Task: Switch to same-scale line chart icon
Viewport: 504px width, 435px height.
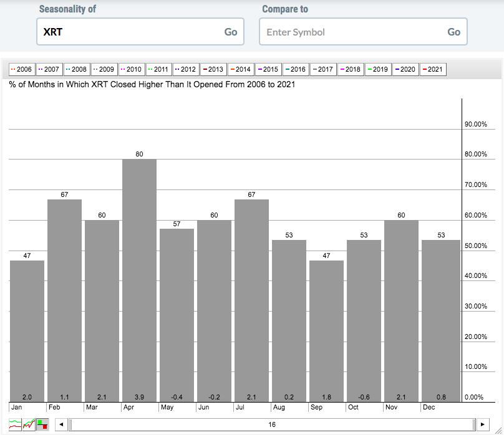Action: pyautogui.click(x=29, y=424)
